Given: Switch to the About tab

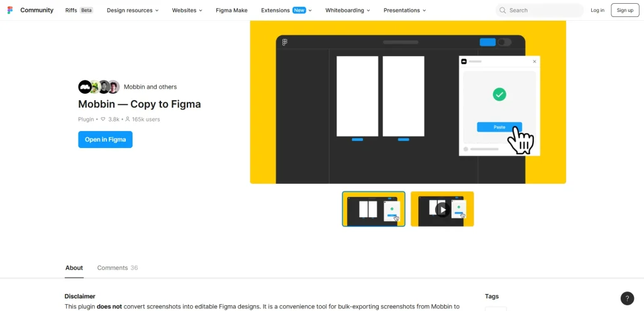Looking at the screenshot, I should 74,268.
